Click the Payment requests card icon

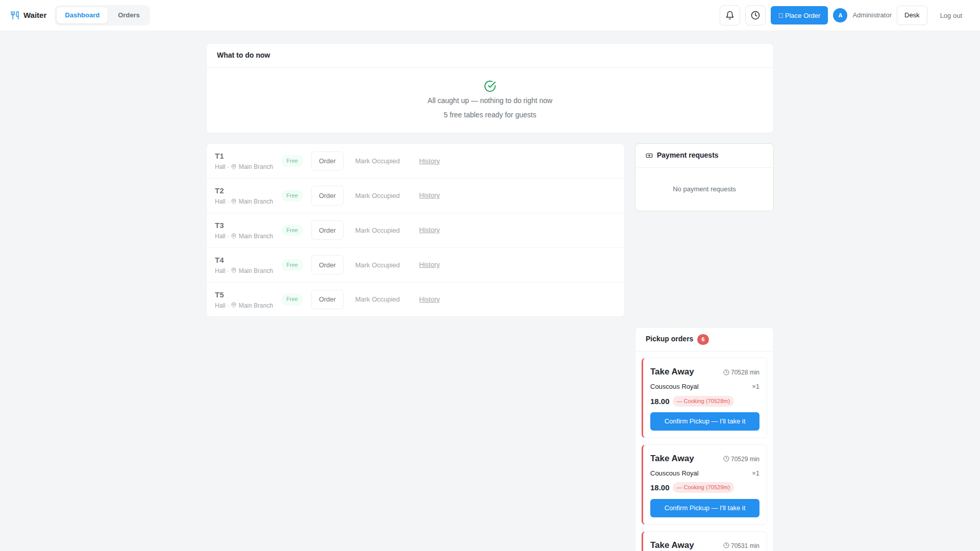(x=649, y=156)
